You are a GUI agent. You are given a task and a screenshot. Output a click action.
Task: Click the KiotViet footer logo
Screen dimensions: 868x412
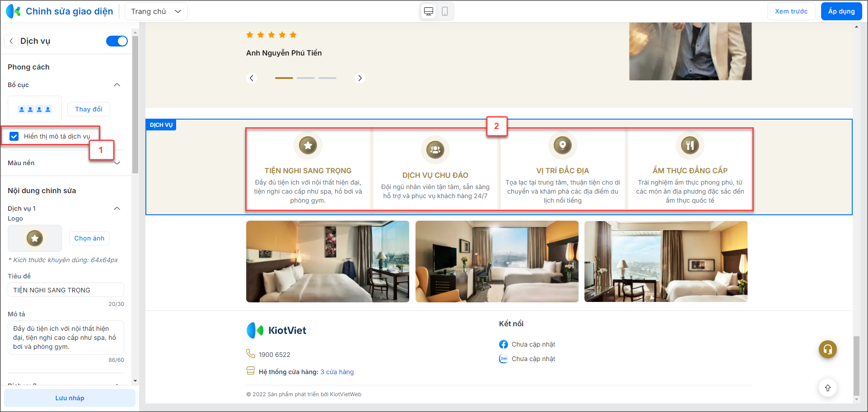coord(276,330)
